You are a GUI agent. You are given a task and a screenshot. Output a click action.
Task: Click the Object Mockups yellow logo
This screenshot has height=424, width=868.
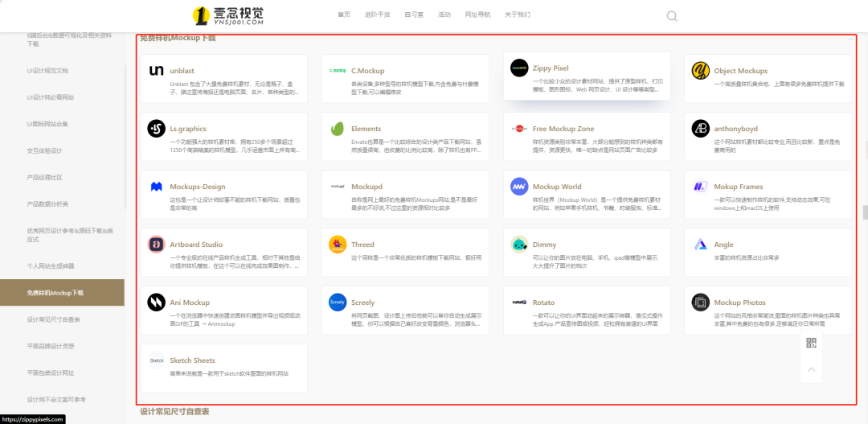tap(700, 70)
